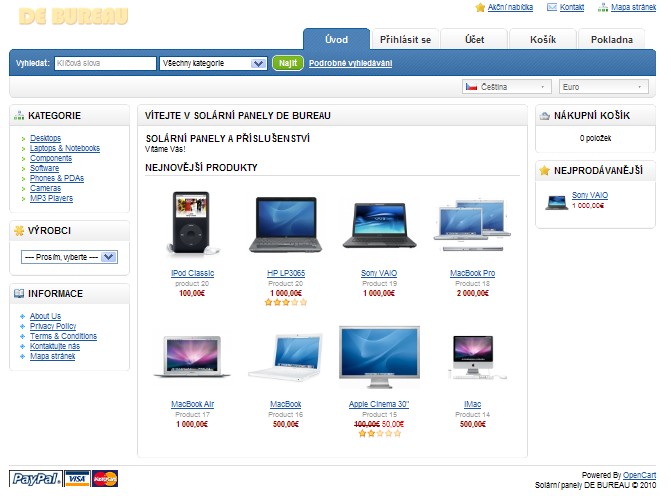
Task: Click the iPod Classic product image
Action: [192, 225]
